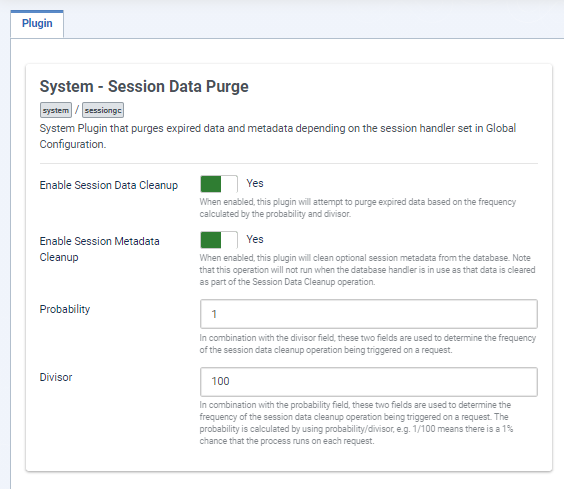
Task: Click help text under Session Data Cleanup
Action: coord(358,208)
